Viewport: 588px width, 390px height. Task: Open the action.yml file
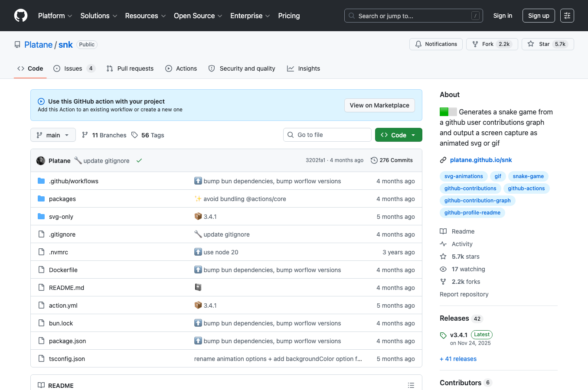pos(63,305)
